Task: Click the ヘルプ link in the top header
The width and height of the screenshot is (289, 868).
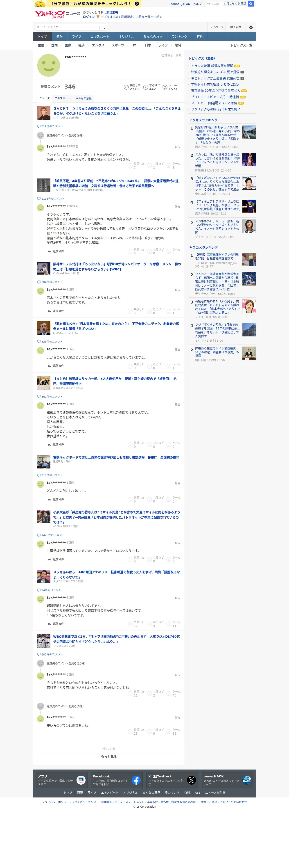Action: (197, 4)
